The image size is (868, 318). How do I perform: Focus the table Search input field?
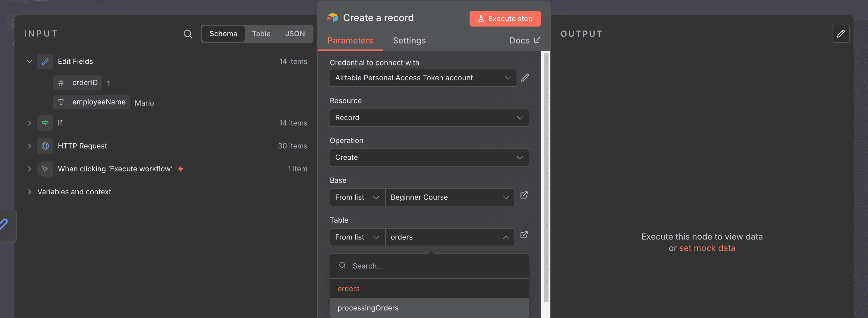click(429, 266)
